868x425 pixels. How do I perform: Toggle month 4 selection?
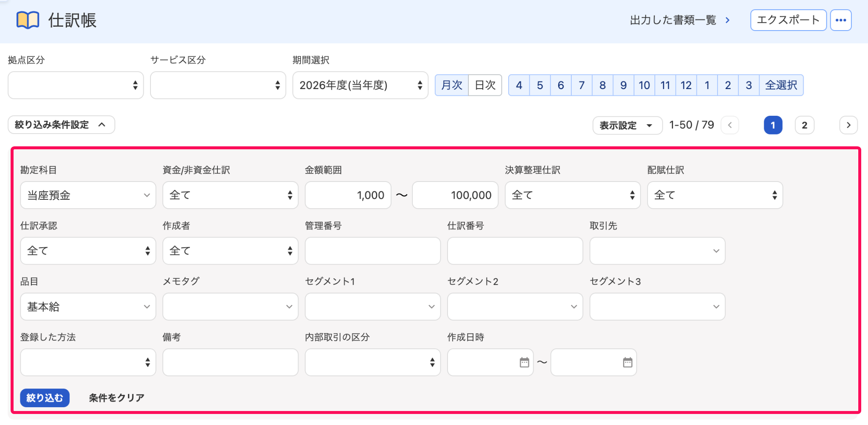click(519, 85)
